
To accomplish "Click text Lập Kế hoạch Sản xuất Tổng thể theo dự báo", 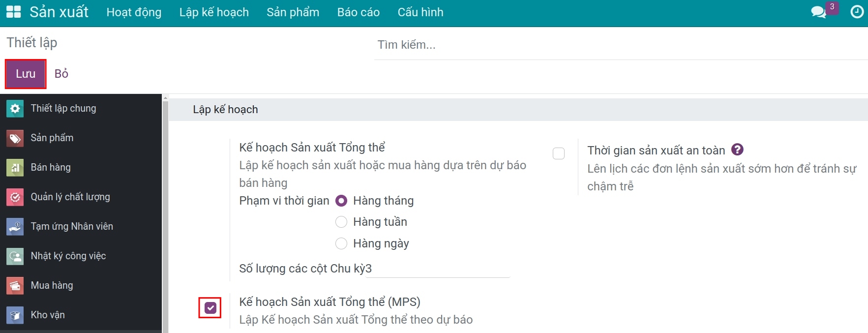I will pyautogui.click(x=356, y=320).
